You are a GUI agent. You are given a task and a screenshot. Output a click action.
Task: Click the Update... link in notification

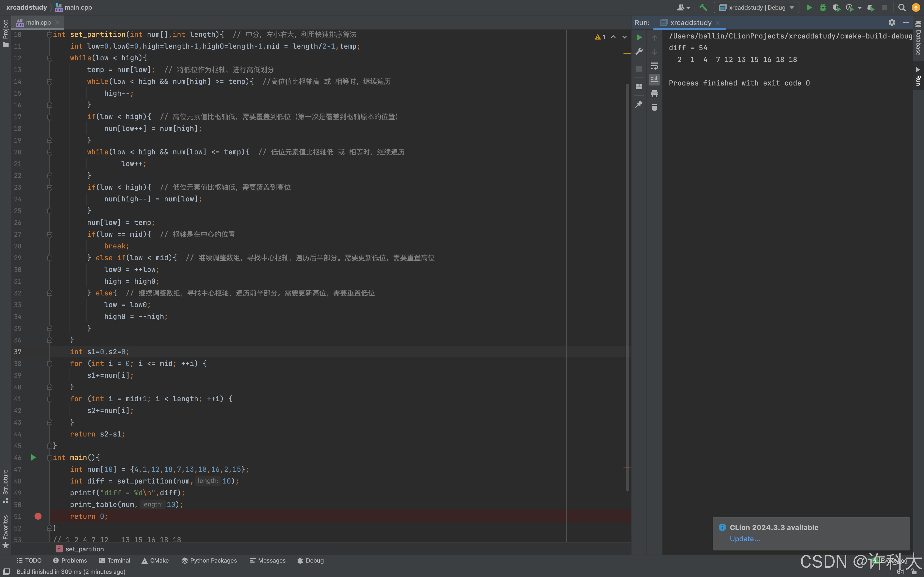[x=745, y=539]
